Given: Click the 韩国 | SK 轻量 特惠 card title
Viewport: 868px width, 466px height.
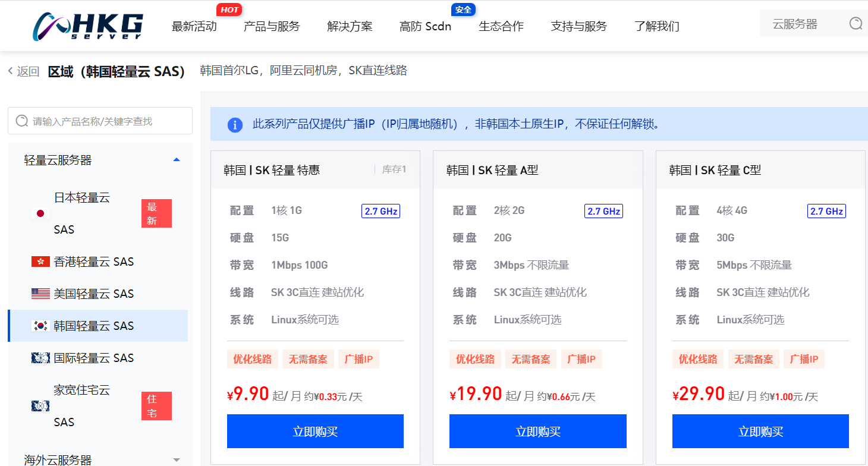Looking at the screenshot, I should click(x=272, y=170).
